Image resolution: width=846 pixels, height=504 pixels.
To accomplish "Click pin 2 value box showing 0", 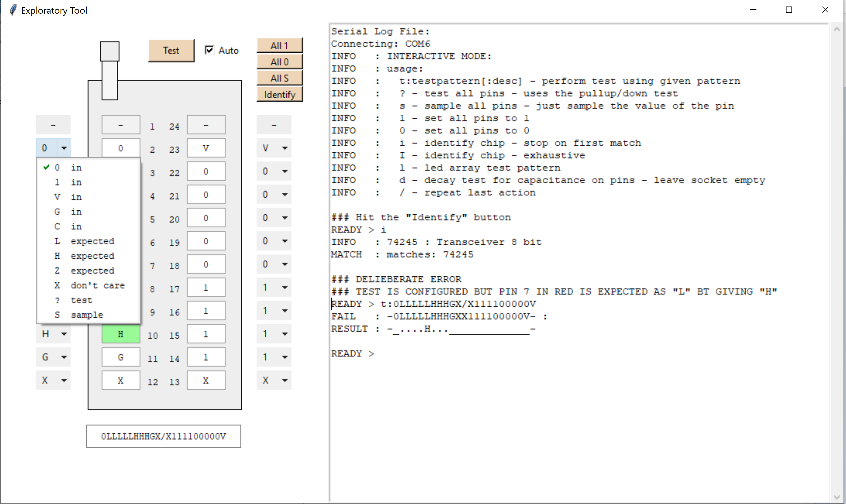I will [x=121, y=148].
